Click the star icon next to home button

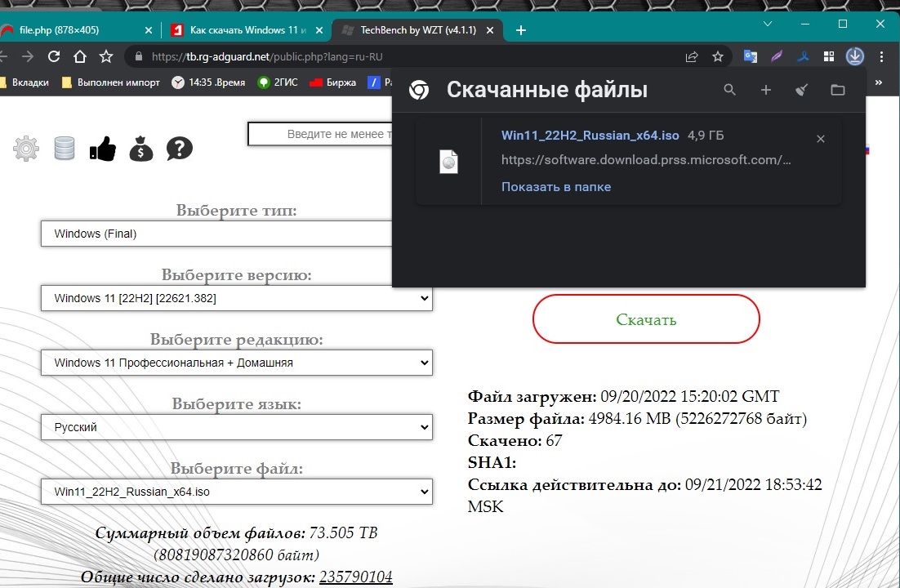(106, 56)
